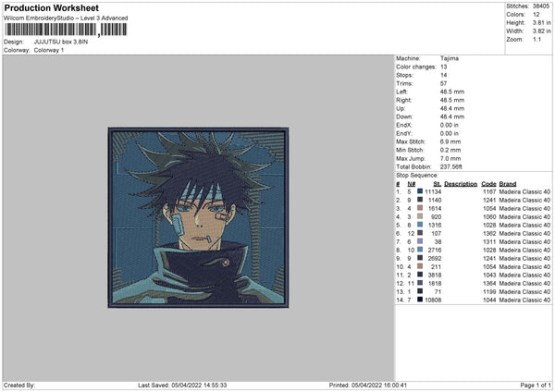The height and width of the screenshot is (392, 555).
Task: Click the swatch beside stitch count 2716
Action: click(420, 250)
